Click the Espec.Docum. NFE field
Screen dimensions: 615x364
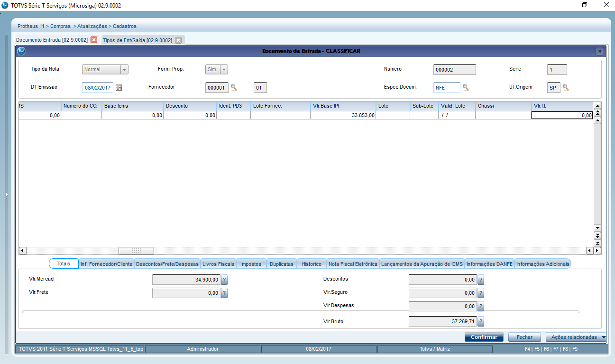(x=447, y=88)
